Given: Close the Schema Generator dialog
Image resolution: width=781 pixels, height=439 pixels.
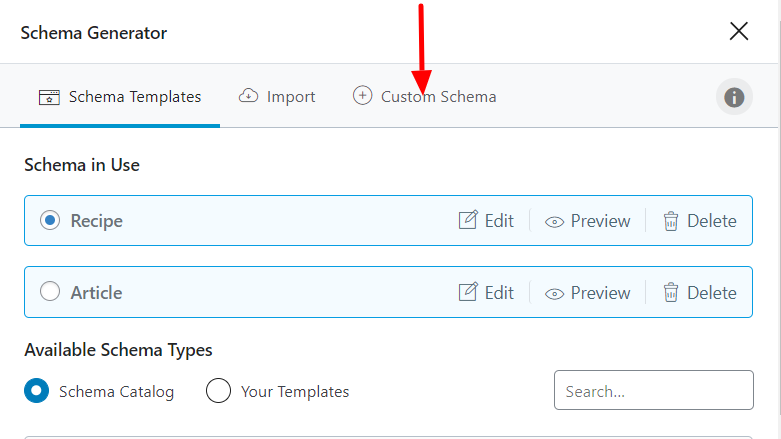Looking at the screenshot, I should tap(738, 32).
